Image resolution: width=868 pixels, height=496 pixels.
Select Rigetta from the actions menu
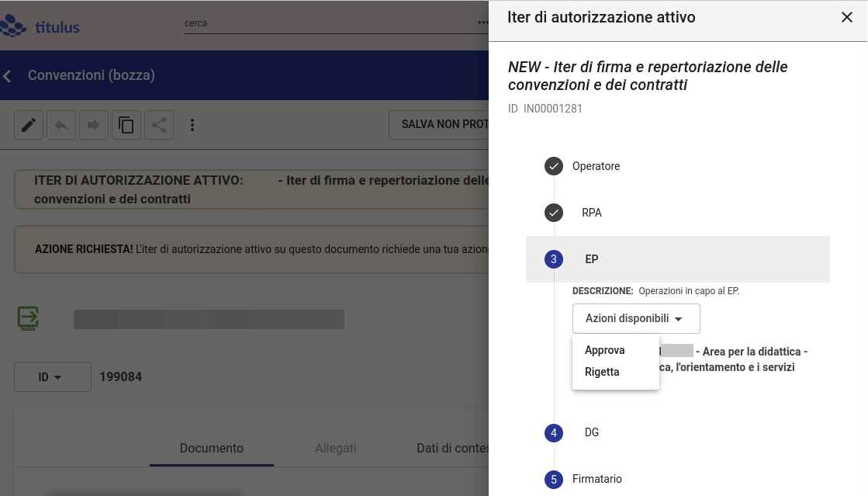coord(602,372)
